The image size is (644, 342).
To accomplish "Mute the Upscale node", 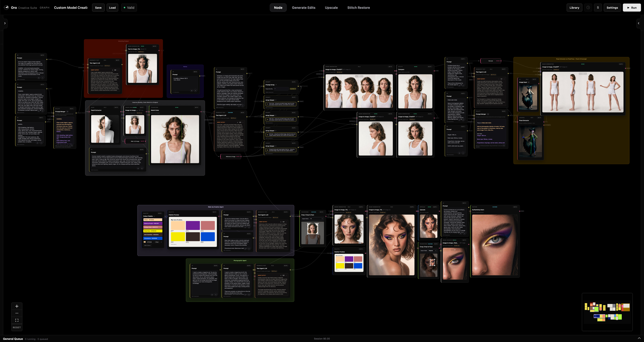I will (x=435, y=207).
